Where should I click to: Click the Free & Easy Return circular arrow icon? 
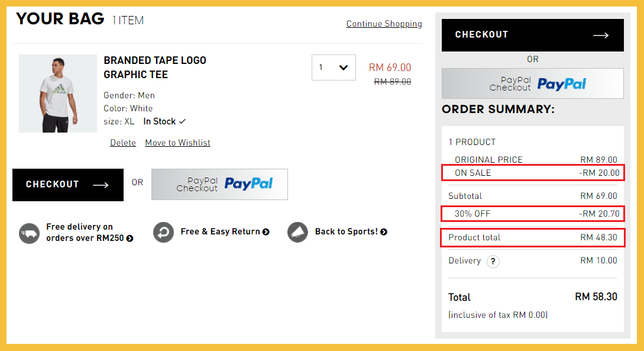tap(164, 232)
